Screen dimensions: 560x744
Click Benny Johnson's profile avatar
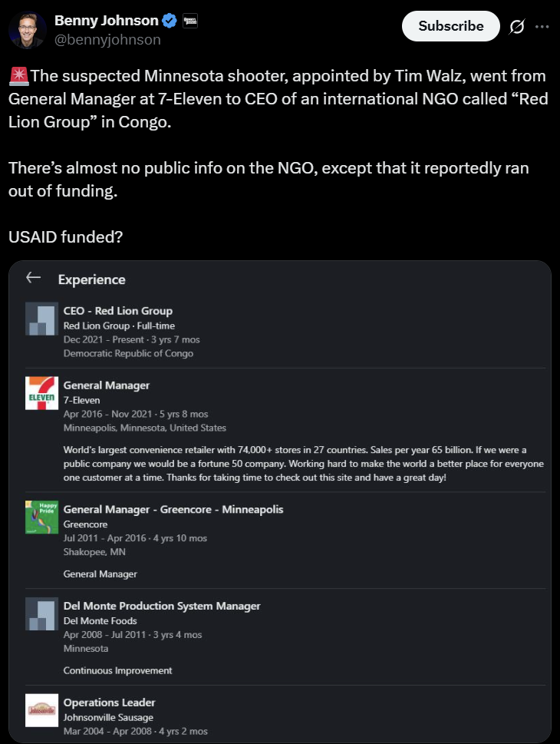[28, 29]
